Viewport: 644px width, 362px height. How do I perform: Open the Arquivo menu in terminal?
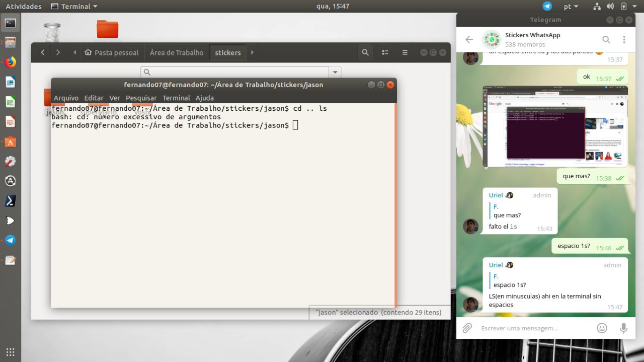pyautogui.click(x=66, y=98)
